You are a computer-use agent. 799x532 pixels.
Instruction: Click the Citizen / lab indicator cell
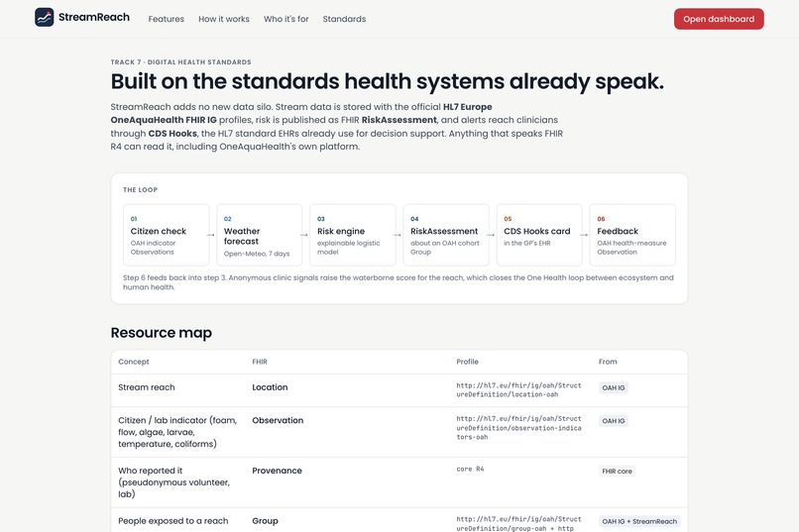pos(177,432)
